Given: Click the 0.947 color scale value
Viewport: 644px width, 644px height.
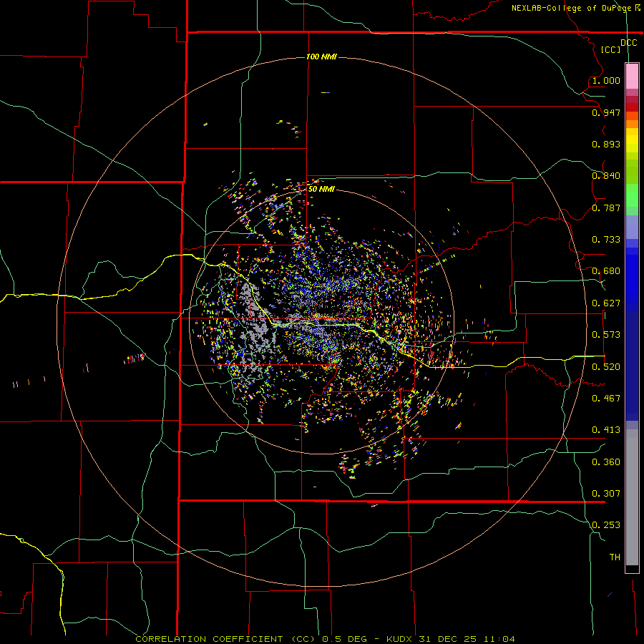Looking at the screenshot, I should pos(606,112).
